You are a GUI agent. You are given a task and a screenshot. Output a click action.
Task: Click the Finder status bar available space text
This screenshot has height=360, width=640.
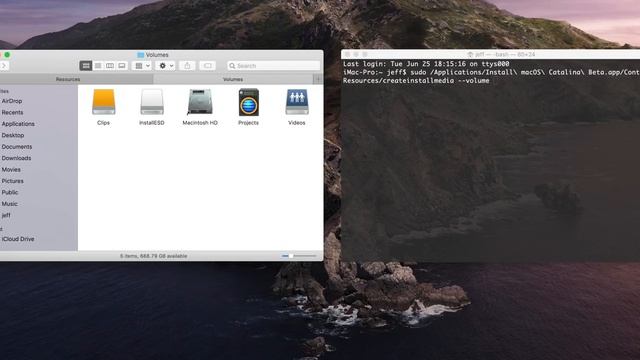click(153, 256)
